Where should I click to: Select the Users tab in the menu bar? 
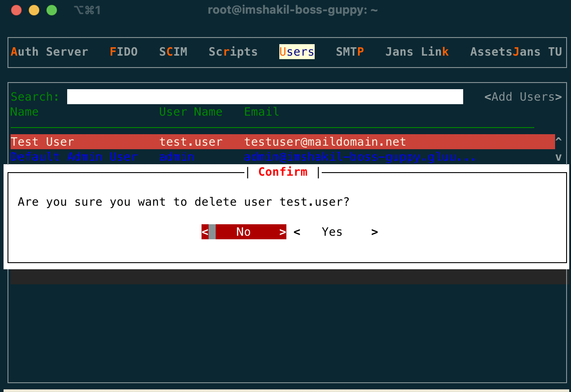[297, 52]
